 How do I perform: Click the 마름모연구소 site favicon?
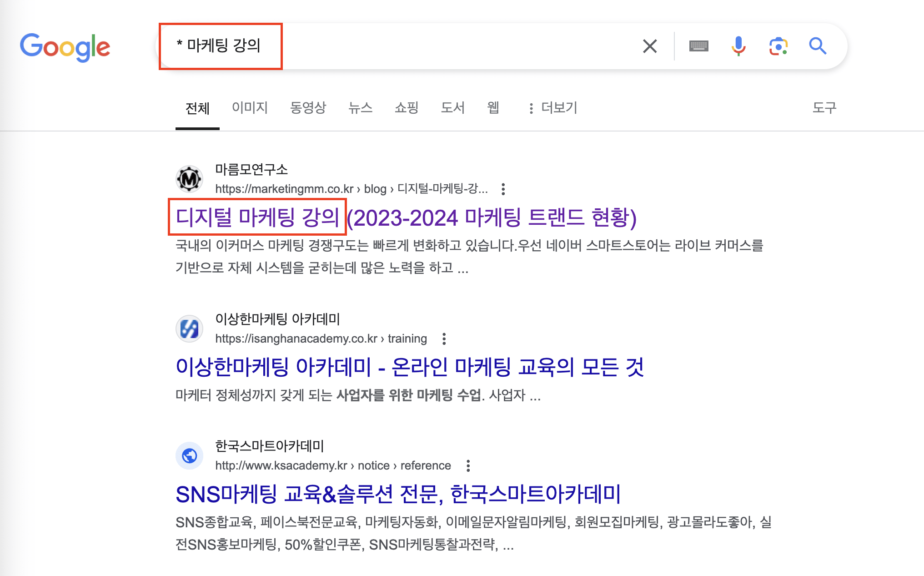click(x=189, y=178)
